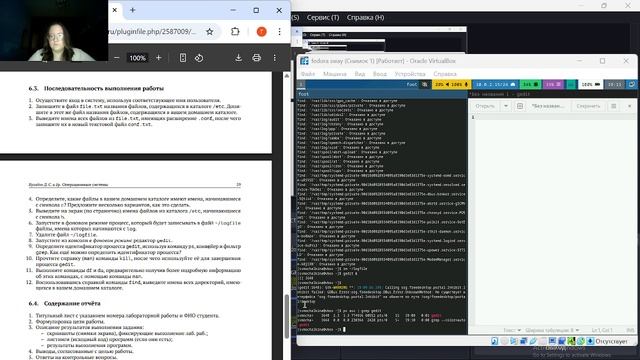640x360 pixels.
Task: Open the Текст syntax dropdown in gedit
Action: click(512, 330)
